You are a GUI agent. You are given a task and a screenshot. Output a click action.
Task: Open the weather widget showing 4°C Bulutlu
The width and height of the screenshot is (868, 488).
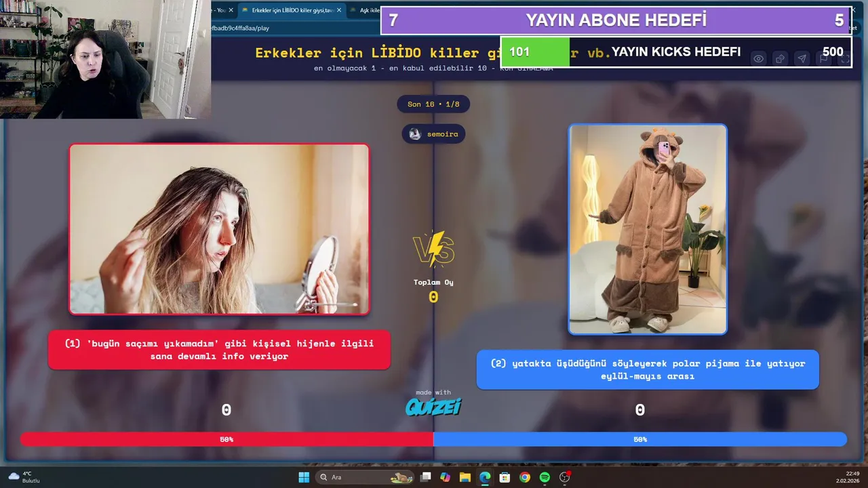[24, 477]
